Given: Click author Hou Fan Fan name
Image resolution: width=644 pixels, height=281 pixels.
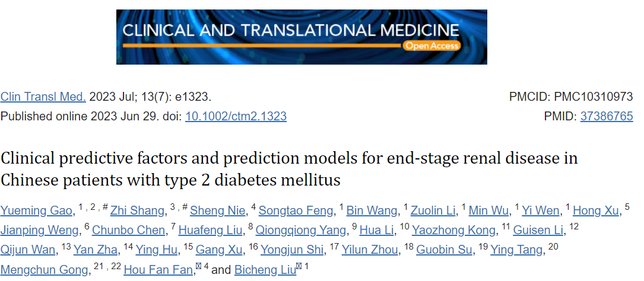Looking at the screenshot, I should click(x=158, y=270).
